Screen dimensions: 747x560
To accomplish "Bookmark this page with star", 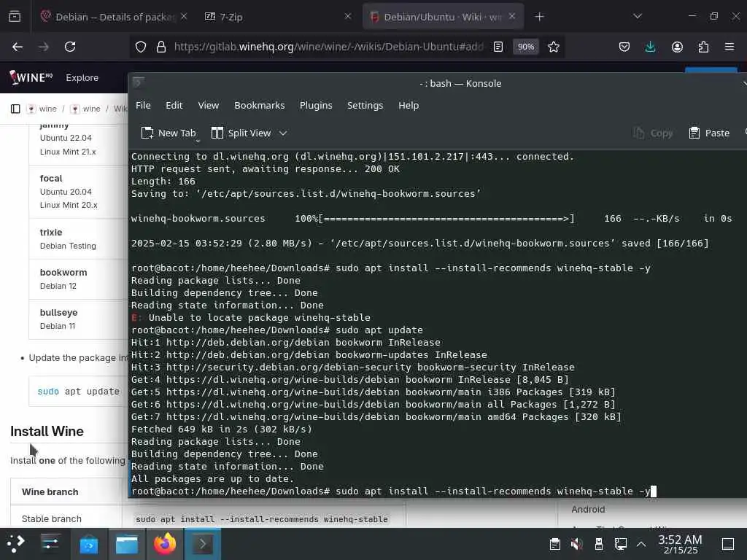I will [553, 47].
